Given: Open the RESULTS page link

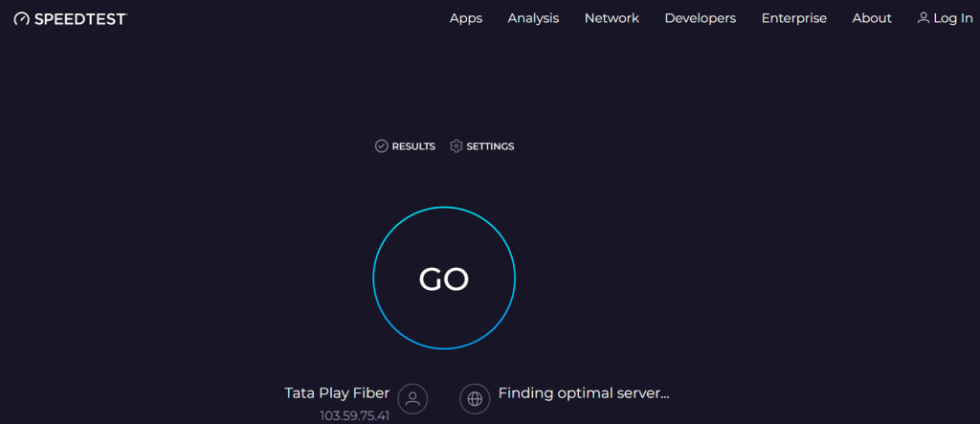Looking at the screenshot, I should [413, 146].
